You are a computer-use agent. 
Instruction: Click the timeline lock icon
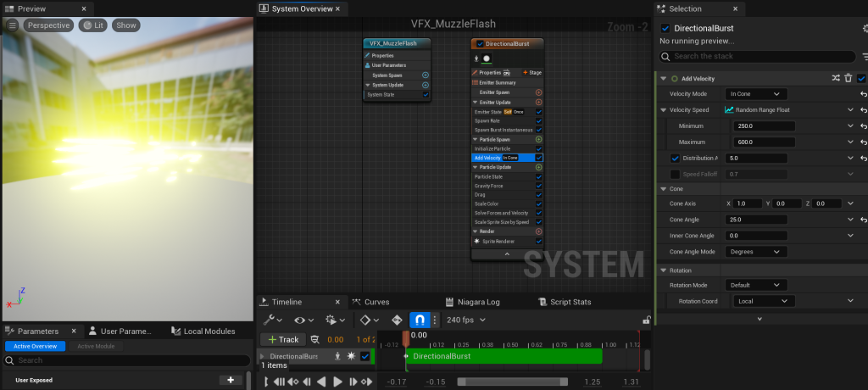point(646,320)
